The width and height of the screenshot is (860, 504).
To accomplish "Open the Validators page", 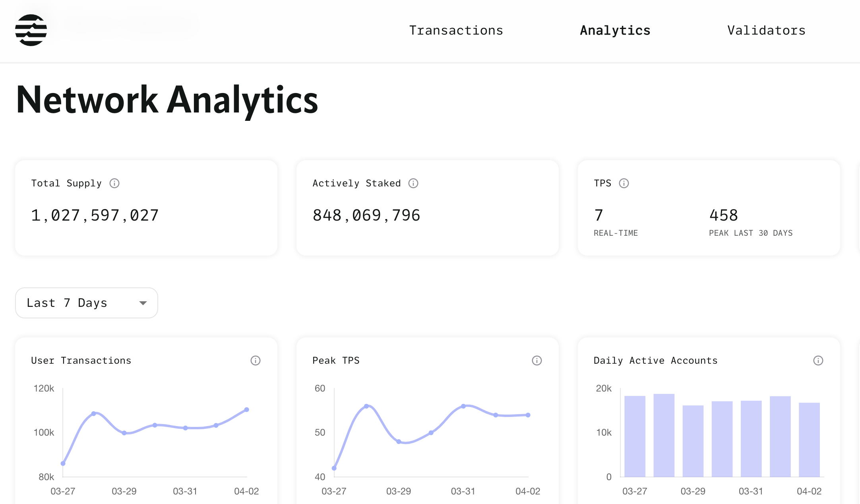I will pyautogui.click(x=766, y=31).
